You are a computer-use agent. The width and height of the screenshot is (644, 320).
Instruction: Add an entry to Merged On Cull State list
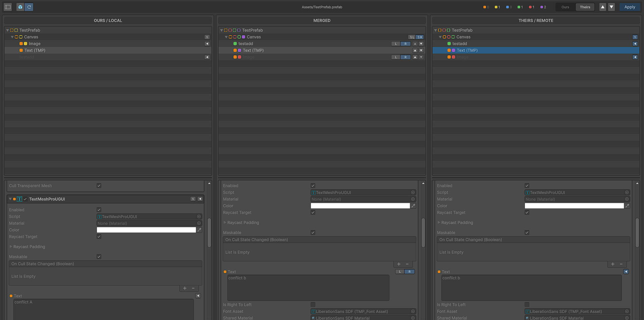399,264
